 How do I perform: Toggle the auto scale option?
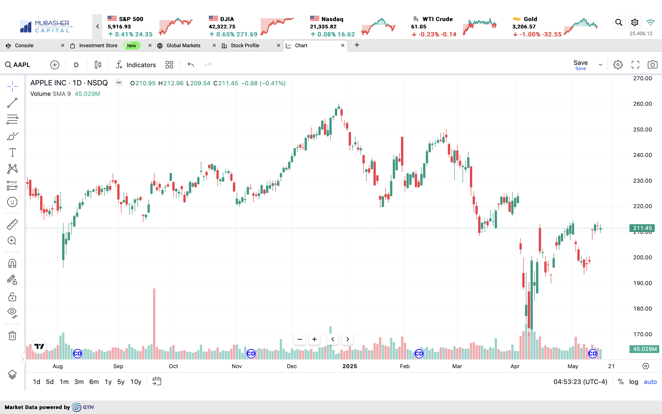coord(650,382)
